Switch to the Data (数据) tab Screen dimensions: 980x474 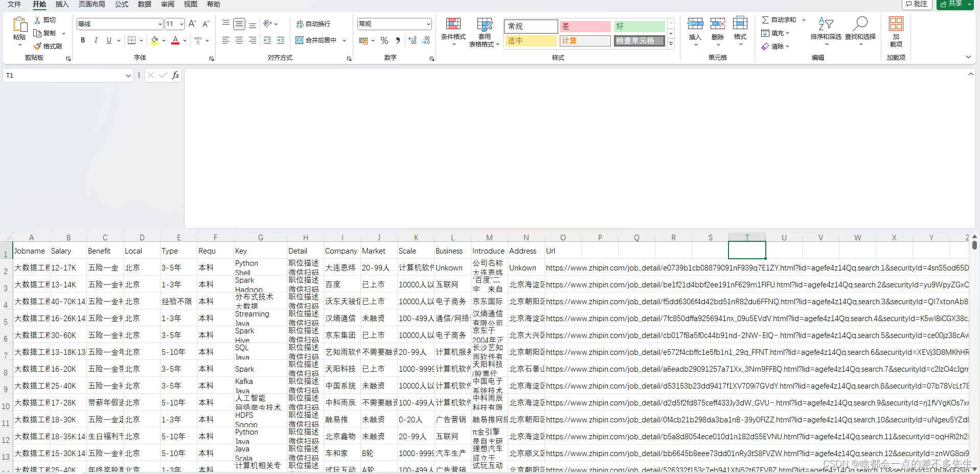click(x=145, y=4)
